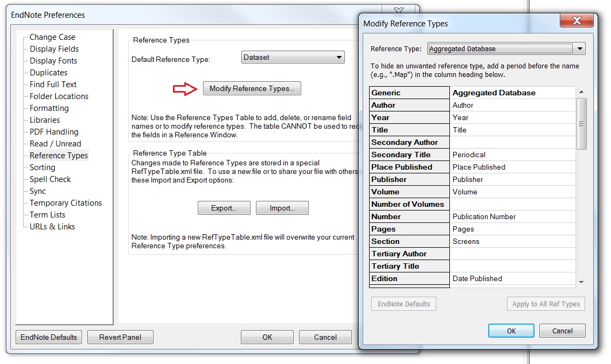Import a RefTypeTable file

click(282, 208)
